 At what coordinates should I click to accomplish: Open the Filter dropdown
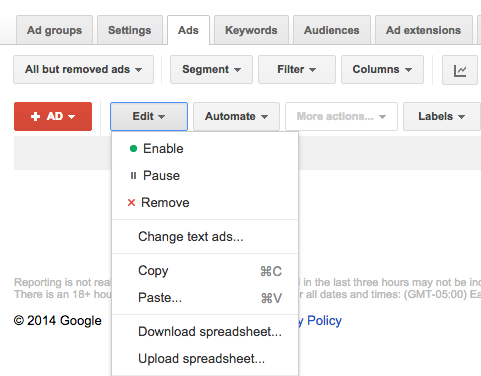(297, 69)
